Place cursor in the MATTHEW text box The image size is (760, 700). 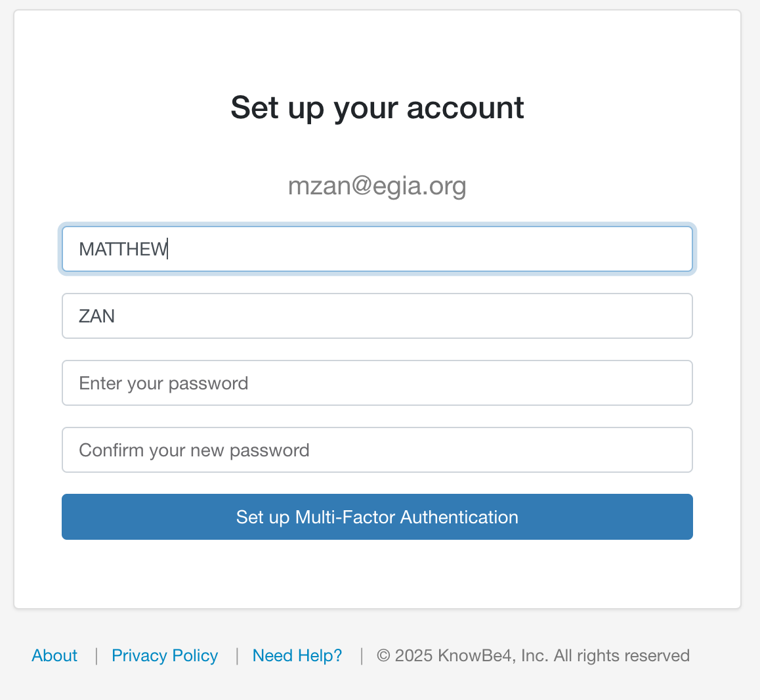coord(377,249)
